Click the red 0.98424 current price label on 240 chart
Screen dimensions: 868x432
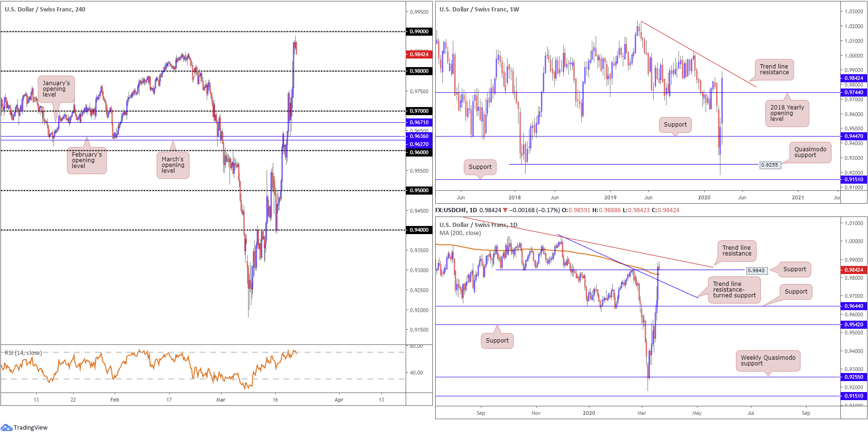(419, 54)
